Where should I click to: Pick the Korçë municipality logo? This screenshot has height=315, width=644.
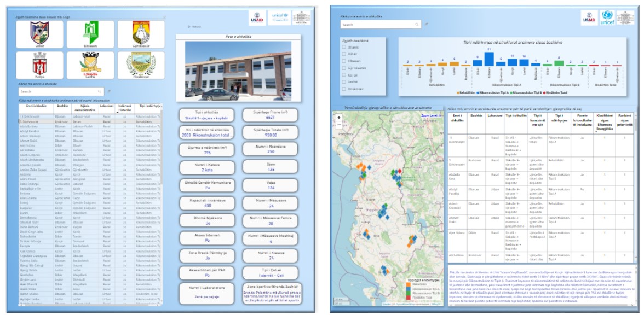[39, 65]
